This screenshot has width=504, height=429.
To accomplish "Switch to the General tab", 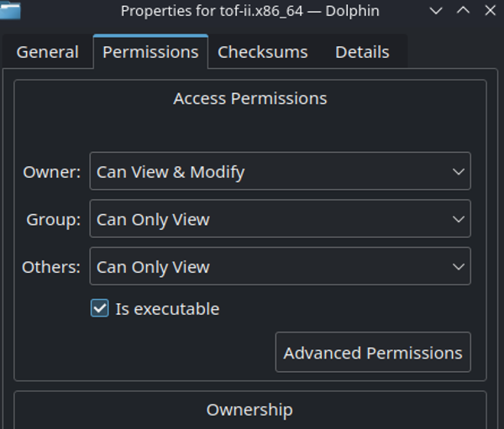I will [x=48, y=52].
